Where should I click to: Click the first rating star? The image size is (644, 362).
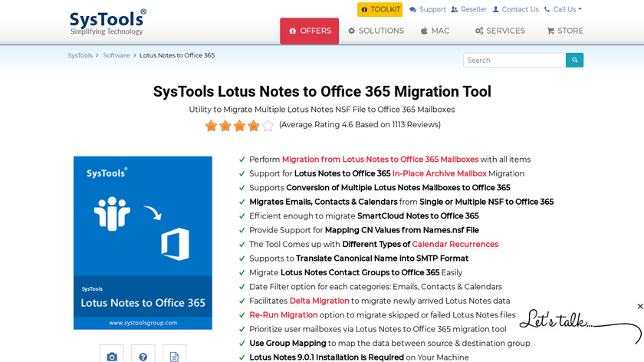coord(211,125)
